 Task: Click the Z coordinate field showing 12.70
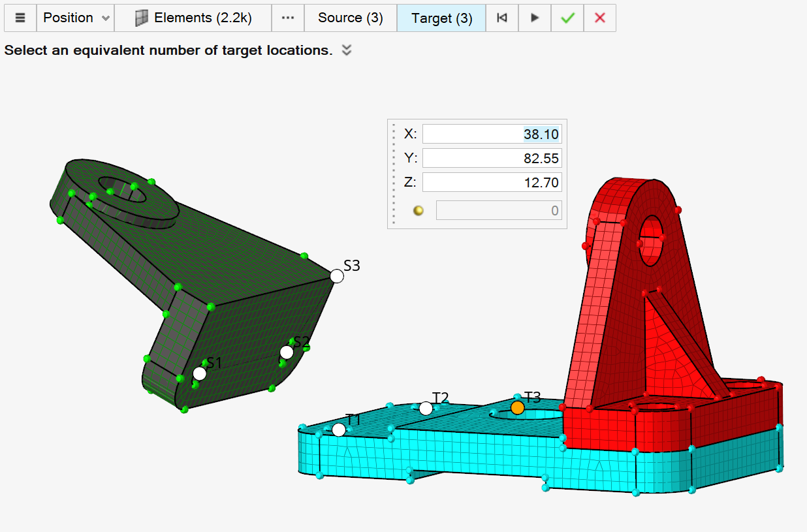click(492, 182)
